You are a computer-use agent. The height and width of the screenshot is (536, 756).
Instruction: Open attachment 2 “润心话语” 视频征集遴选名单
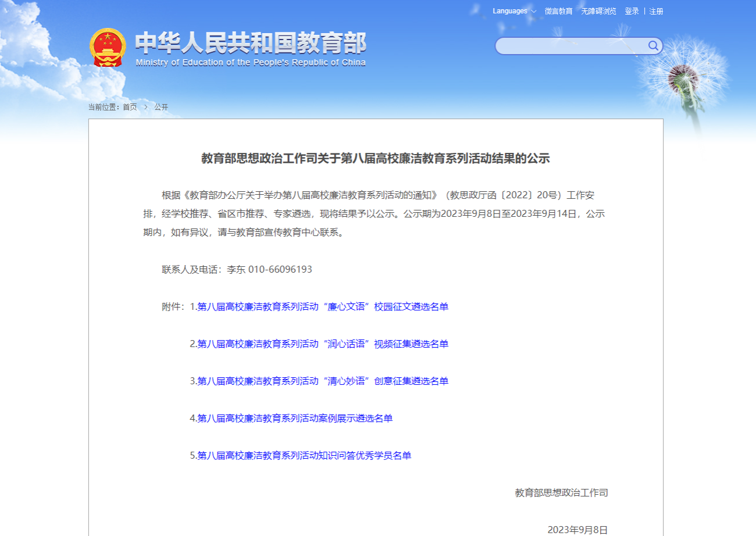323,344
